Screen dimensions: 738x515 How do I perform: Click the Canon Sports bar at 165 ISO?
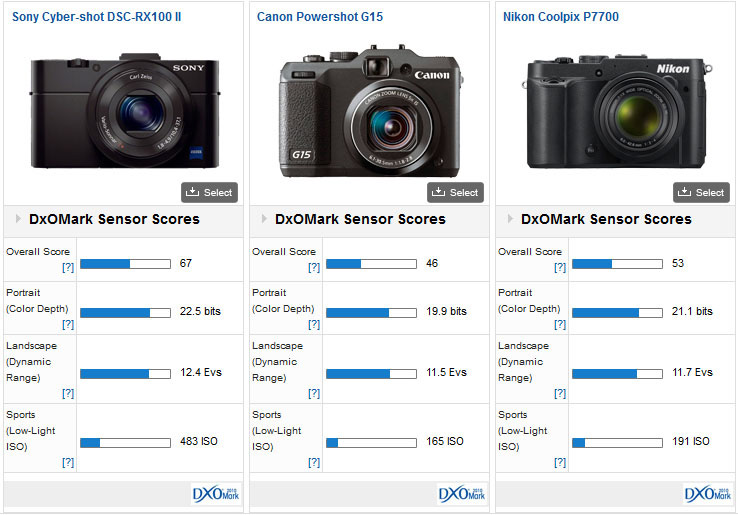tap(371, 443)
